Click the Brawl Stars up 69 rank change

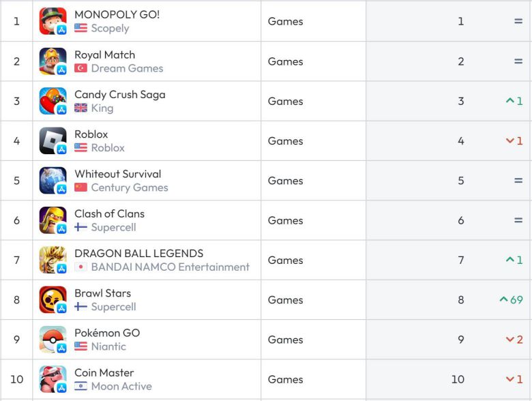click(511, 300)
